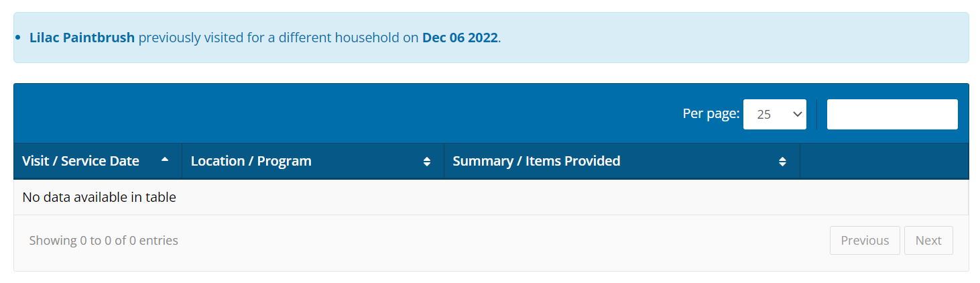Viewport: 980px width, 283px height.
Task: Click the "previously visited for a different household" text
Action: coord(278,38)
